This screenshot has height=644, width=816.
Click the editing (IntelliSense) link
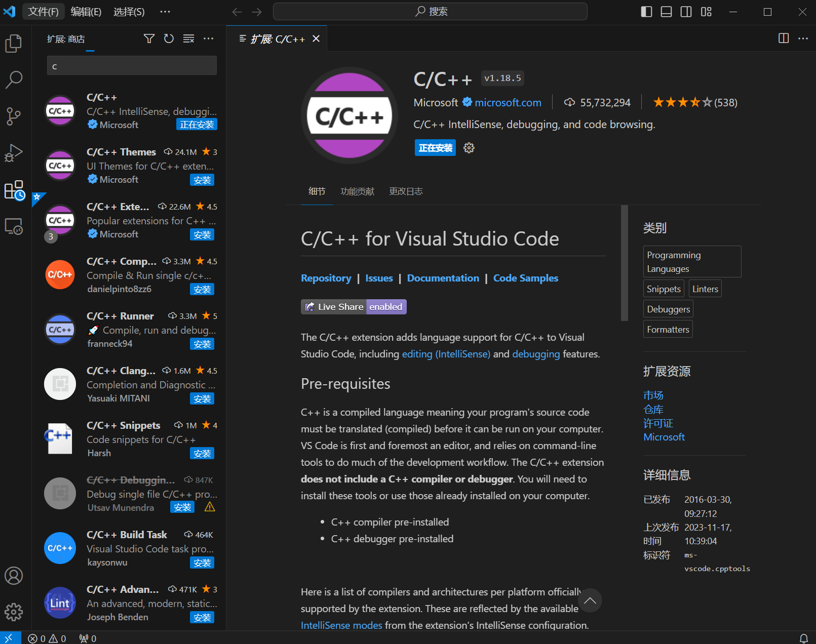click(446, 354)
